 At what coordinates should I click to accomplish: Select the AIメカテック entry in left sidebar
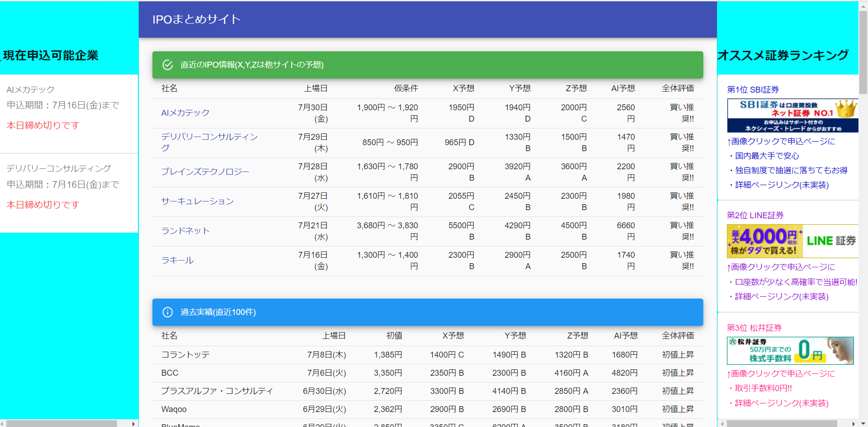[30, 90]
